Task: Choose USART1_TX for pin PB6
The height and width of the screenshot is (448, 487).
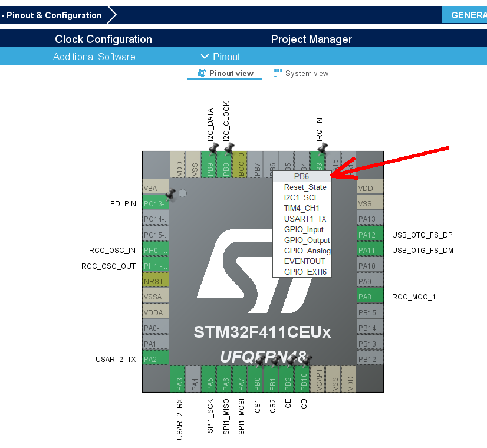Action: tap(305, 219)
